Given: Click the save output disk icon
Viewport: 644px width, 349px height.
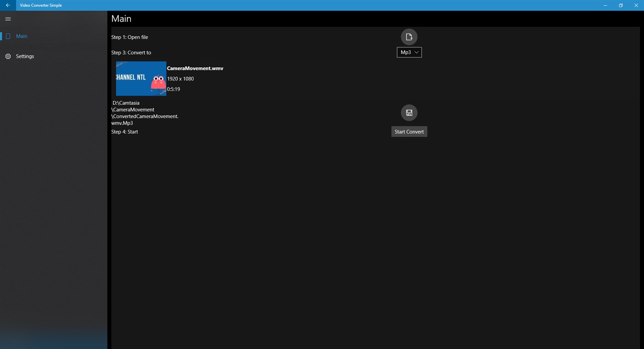Looking at the screenshot, I should [x=409, y=112].
